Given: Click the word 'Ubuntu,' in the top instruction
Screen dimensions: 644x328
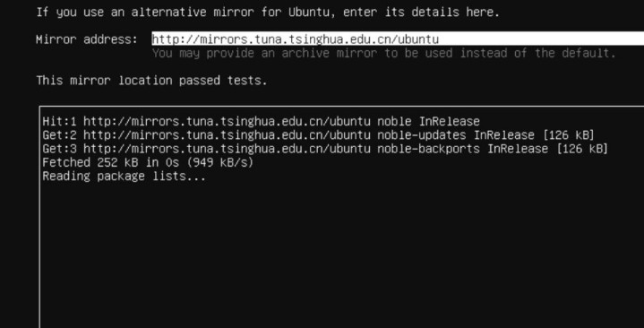Looking at the screenshot, I should 312,12.
